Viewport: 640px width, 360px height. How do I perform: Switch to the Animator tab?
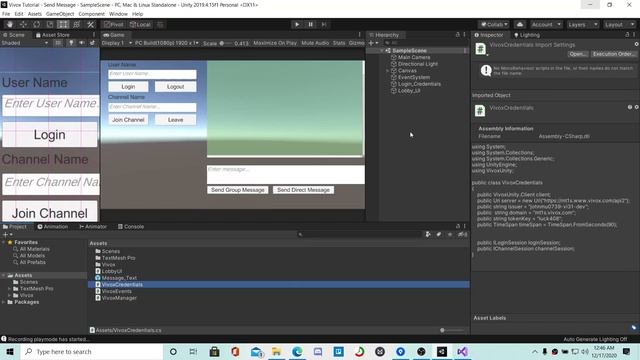(x=93, y=227)
